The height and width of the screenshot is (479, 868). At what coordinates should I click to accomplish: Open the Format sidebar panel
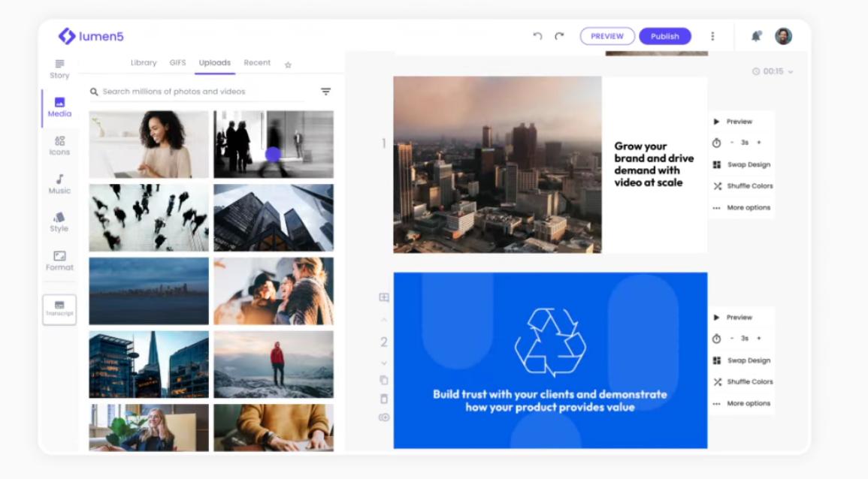59,261
